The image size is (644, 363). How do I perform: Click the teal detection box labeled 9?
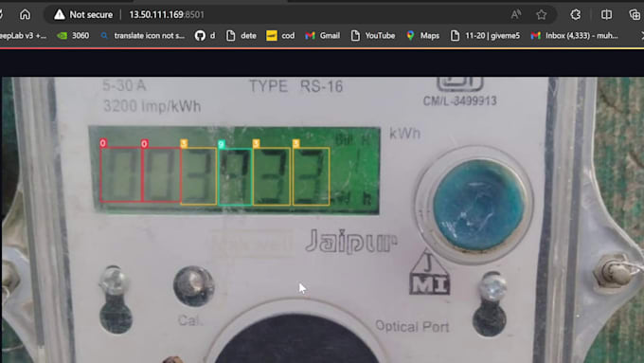coord(235,176)
